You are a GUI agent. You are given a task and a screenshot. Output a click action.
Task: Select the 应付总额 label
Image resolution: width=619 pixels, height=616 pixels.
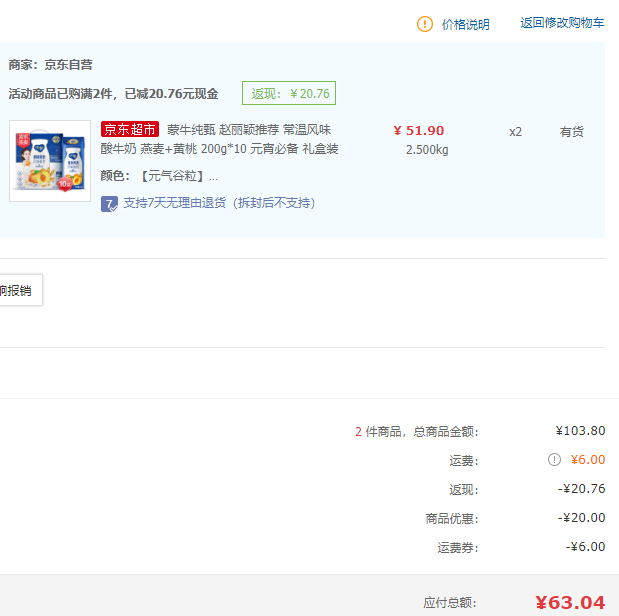450,603
